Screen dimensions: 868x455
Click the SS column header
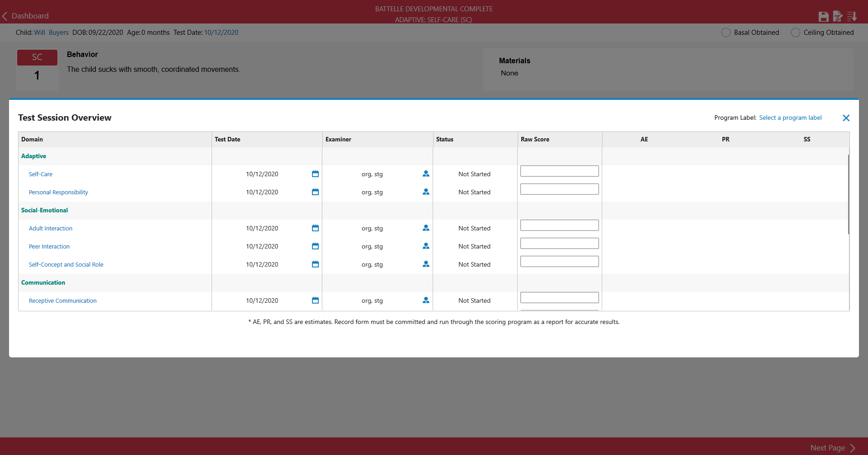(x=807, y=140)
